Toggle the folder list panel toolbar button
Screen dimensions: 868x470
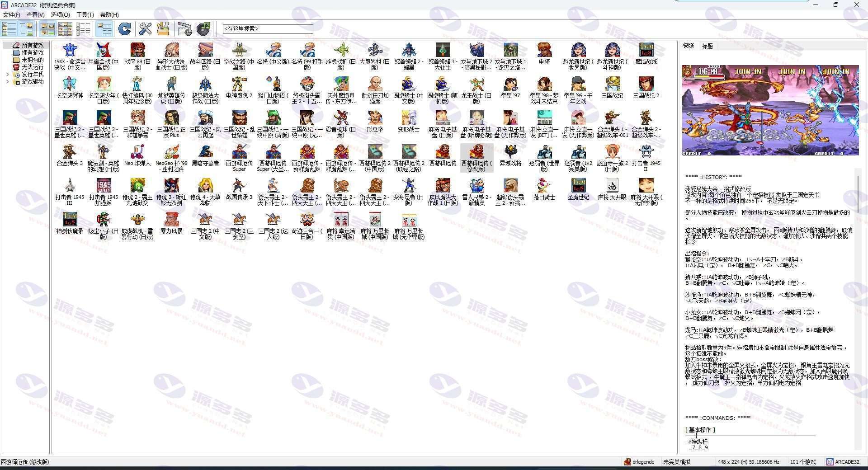pos(9,29)
